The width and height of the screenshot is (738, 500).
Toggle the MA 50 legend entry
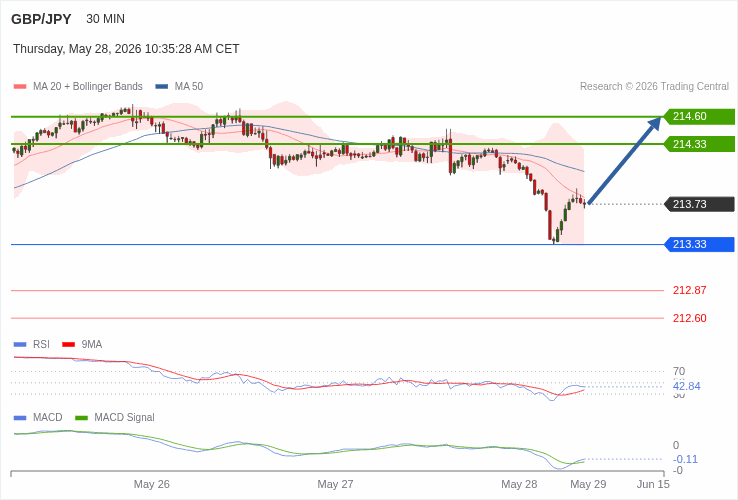tap(179, 86)
